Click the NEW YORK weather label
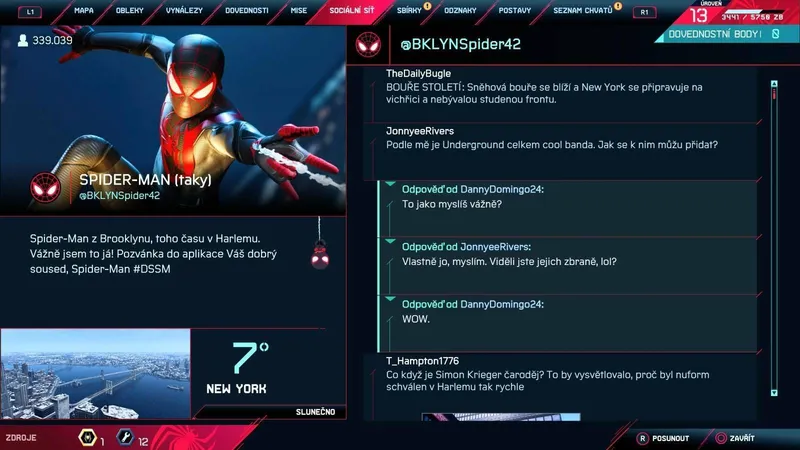This screenshot has height=450, width=800. coord(236,389)
